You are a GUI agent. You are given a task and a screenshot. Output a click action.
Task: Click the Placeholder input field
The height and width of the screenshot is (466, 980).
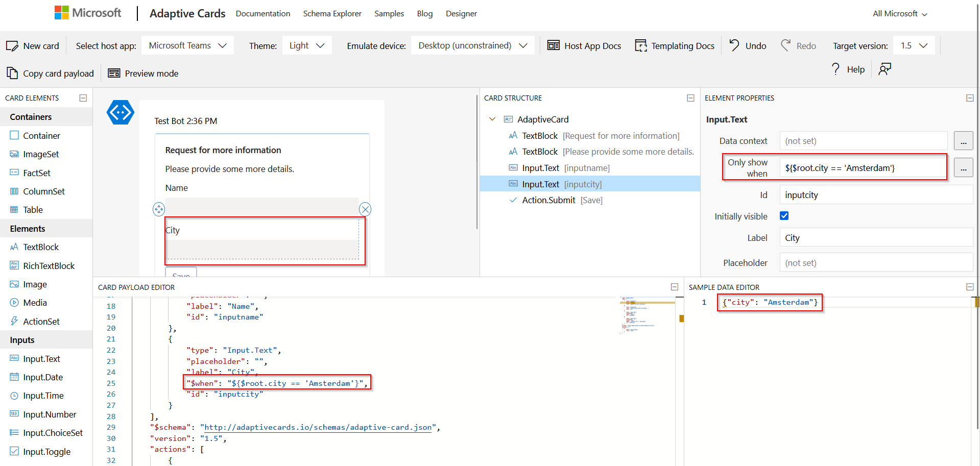point(875,263)
